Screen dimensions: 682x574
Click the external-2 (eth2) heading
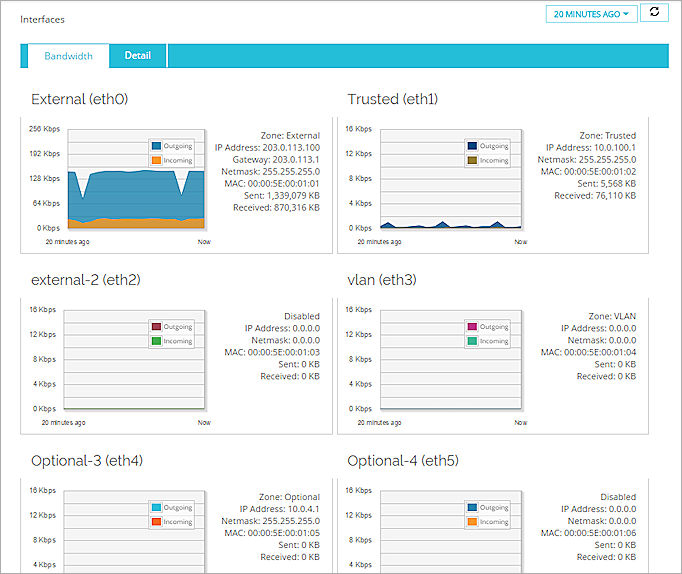86,280
